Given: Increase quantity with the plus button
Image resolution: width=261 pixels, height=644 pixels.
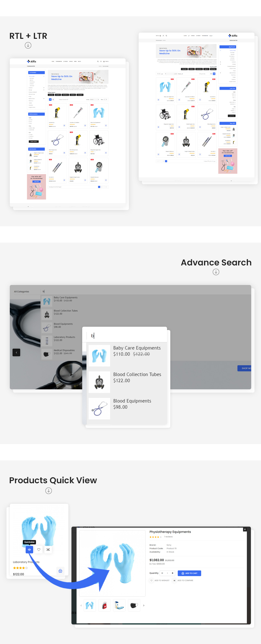Looking at the screenshot, I should click(x=173, y=573).
